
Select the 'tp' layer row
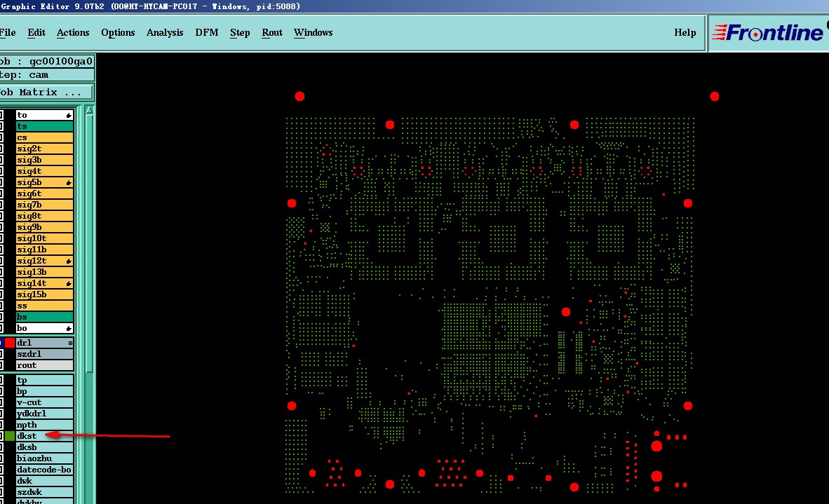pyautogui.click(x=44, y=381)
